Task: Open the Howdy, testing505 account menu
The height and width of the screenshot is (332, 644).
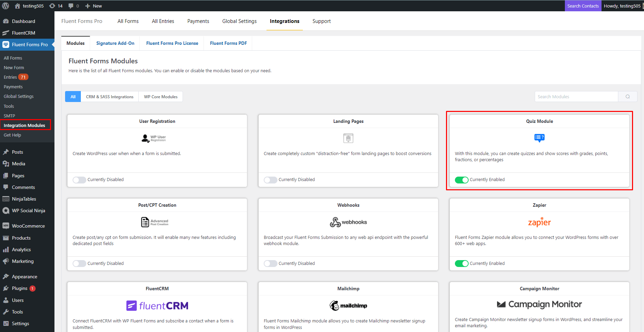Action: [622, 6]
